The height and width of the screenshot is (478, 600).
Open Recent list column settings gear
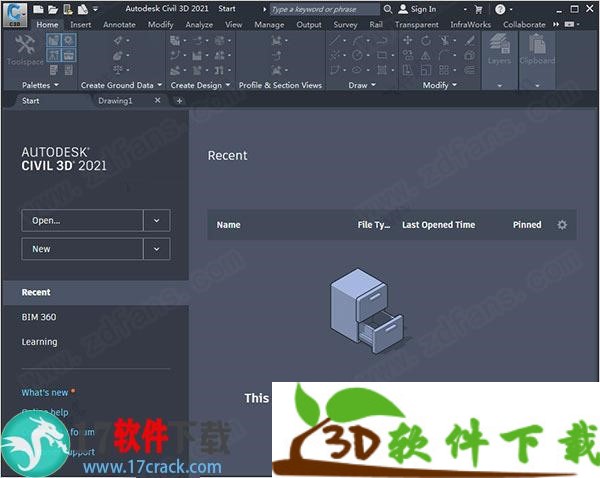[562, 225]
